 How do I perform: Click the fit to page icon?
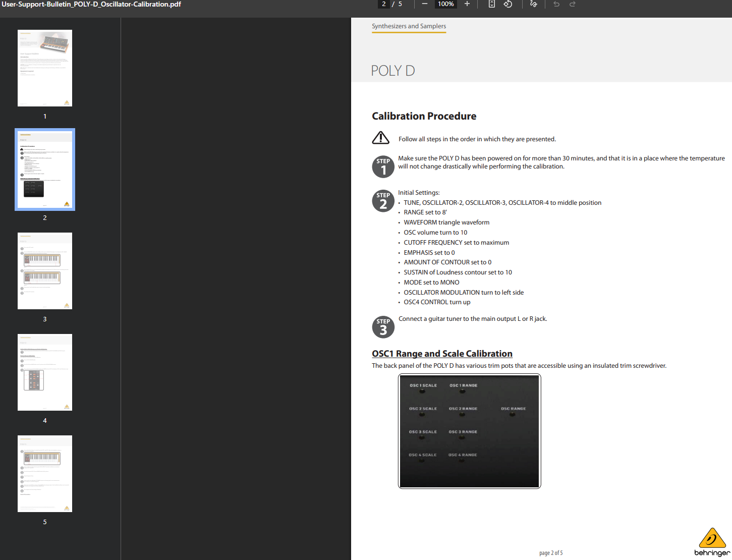point(492,4)
